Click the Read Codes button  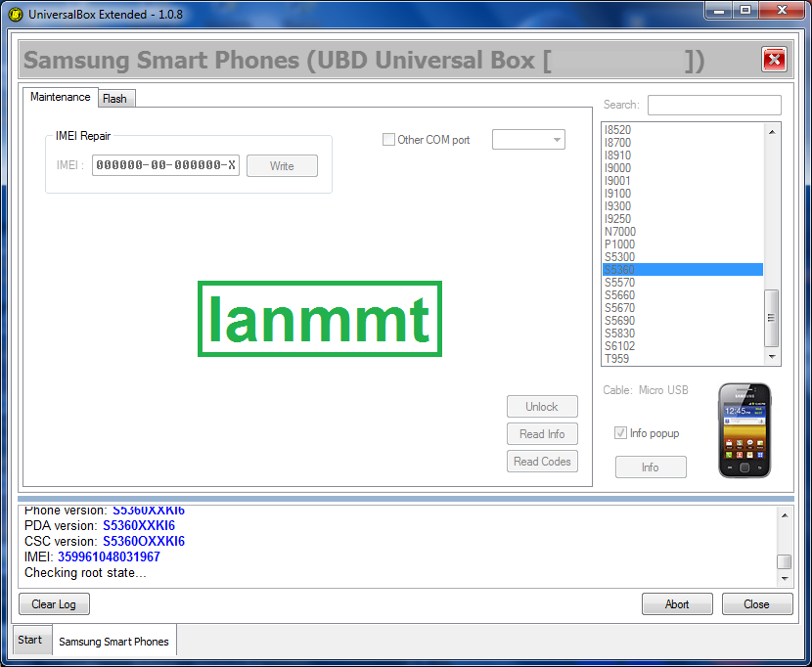542,462
